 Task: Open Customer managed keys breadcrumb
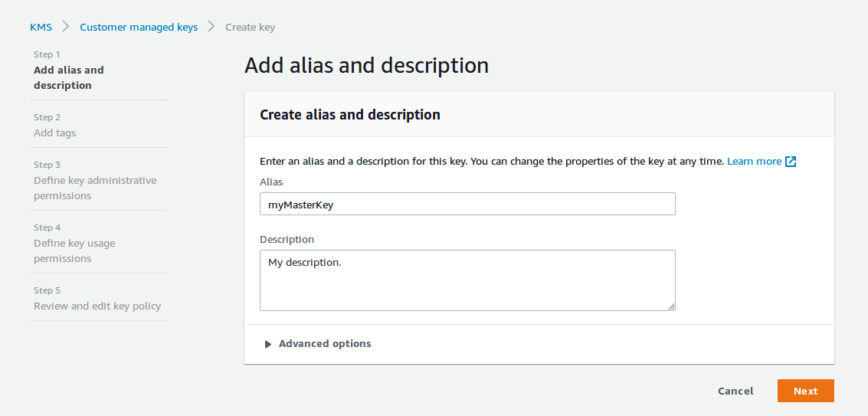[x=139, y=27]
